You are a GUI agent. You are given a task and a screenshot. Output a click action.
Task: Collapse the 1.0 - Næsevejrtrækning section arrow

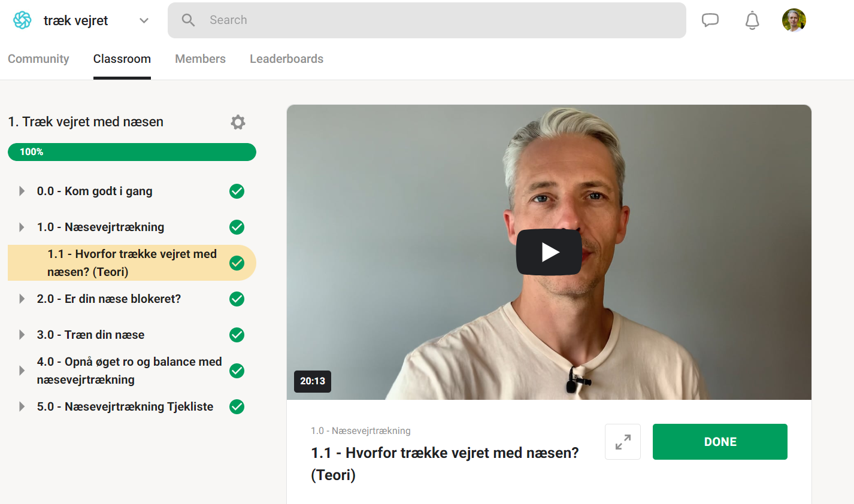(22, 227)
